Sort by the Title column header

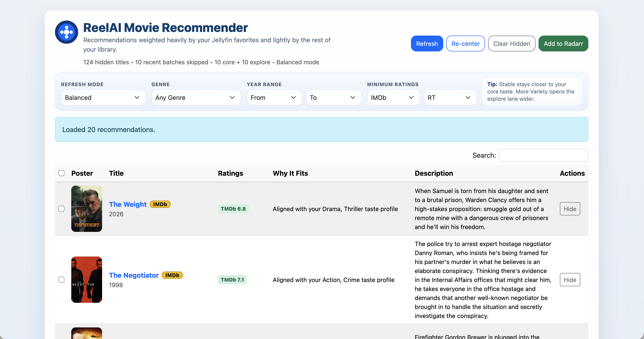click(116, 173)
